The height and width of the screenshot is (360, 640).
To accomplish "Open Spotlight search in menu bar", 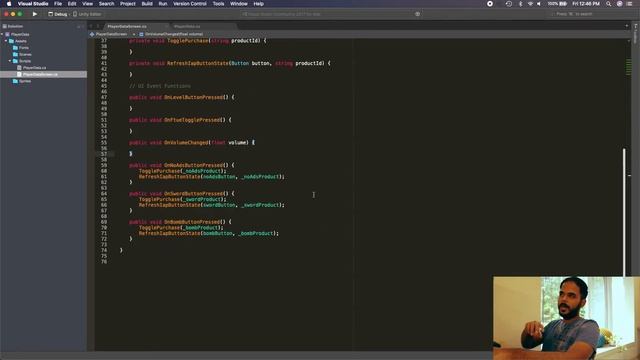I will [x=608, y=4].
